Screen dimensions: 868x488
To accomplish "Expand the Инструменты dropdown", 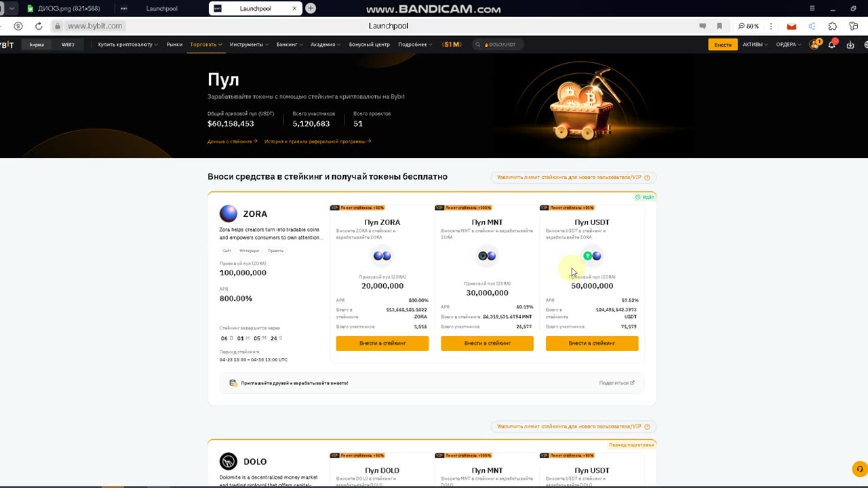I will (249, 45).
